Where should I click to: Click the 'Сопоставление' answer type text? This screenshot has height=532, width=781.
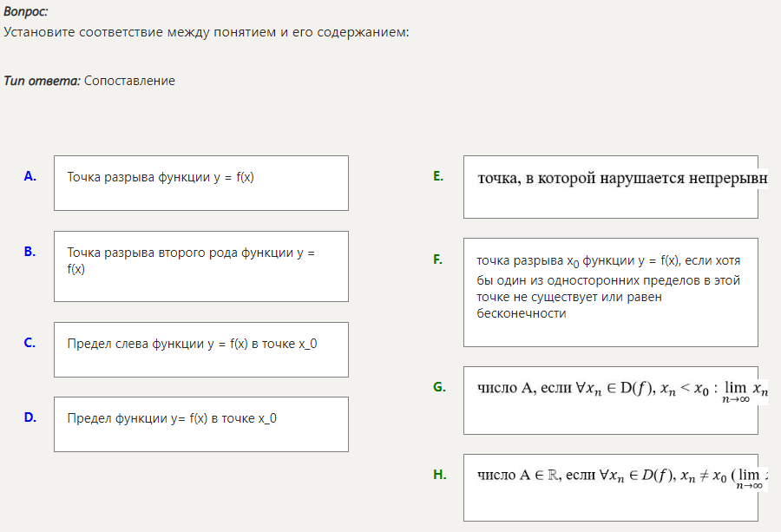coord(129,81)
